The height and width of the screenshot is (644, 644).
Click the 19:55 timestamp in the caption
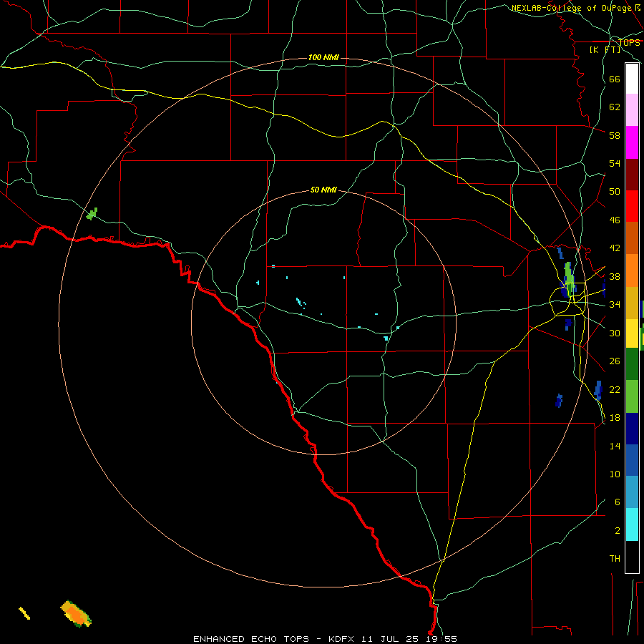(x=441, y=639)
